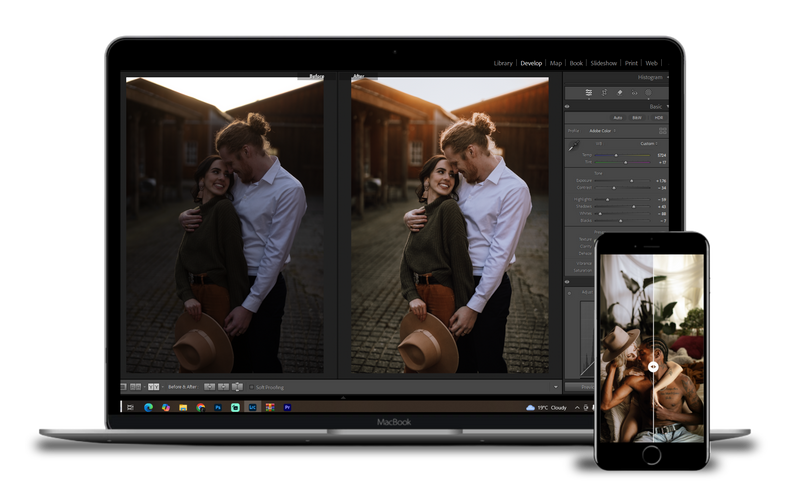Open Copilot from the taskbar
The width and height of the screenshot is (800, 500).
tap(166, 407)
